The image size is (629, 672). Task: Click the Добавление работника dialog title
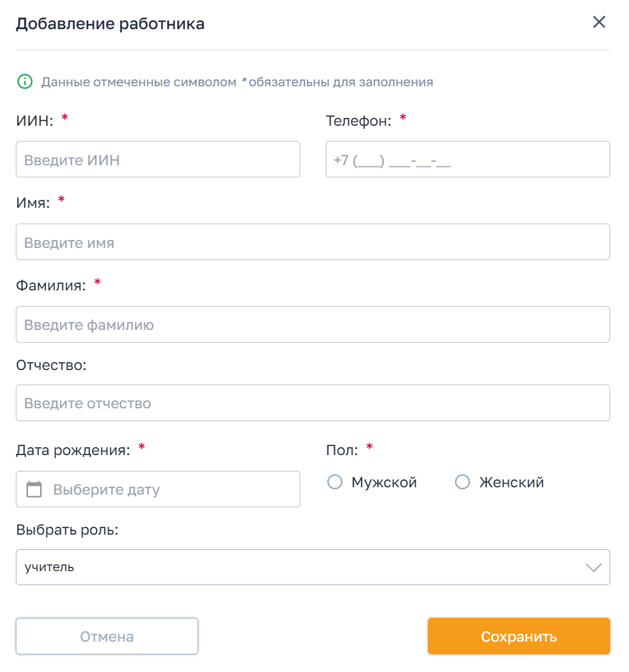110,24
